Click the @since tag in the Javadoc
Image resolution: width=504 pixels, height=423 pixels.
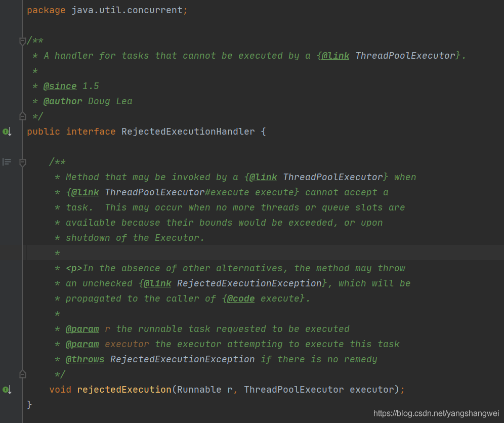tap(60, 86)
